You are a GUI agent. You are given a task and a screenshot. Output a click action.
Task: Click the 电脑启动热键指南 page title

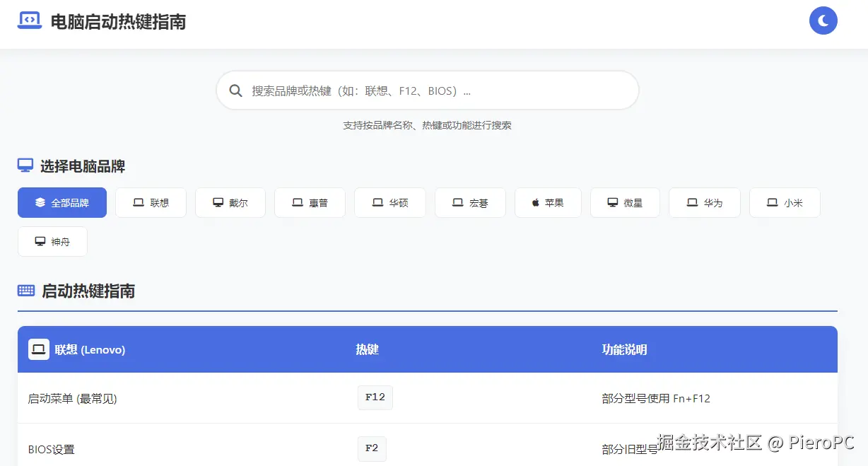click(x=118, y=22)
